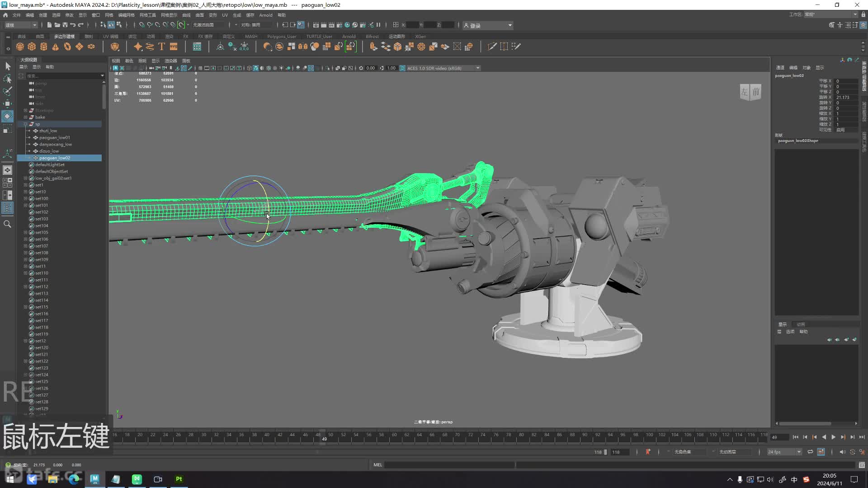
Task: Toggle loop playback icon
Action: (810, 451)
